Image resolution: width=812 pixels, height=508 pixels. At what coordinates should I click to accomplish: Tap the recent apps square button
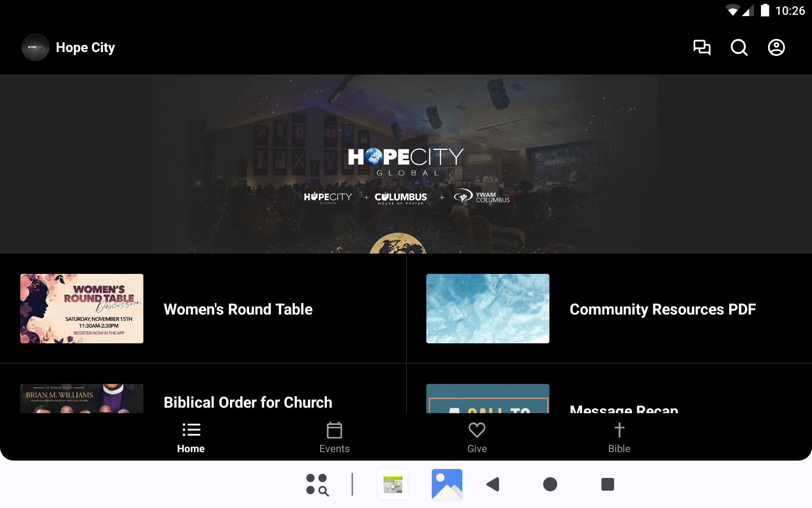(607, 484)
